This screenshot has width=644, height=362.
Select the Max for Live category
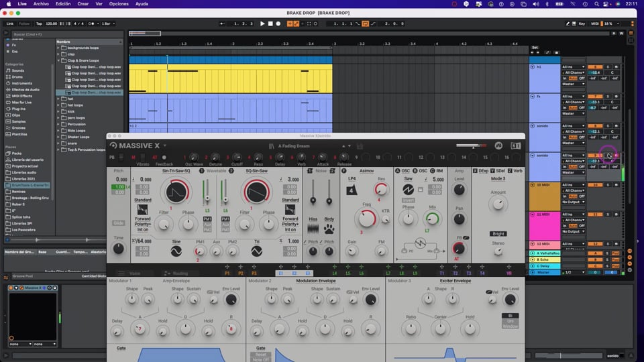click(21, 102)
